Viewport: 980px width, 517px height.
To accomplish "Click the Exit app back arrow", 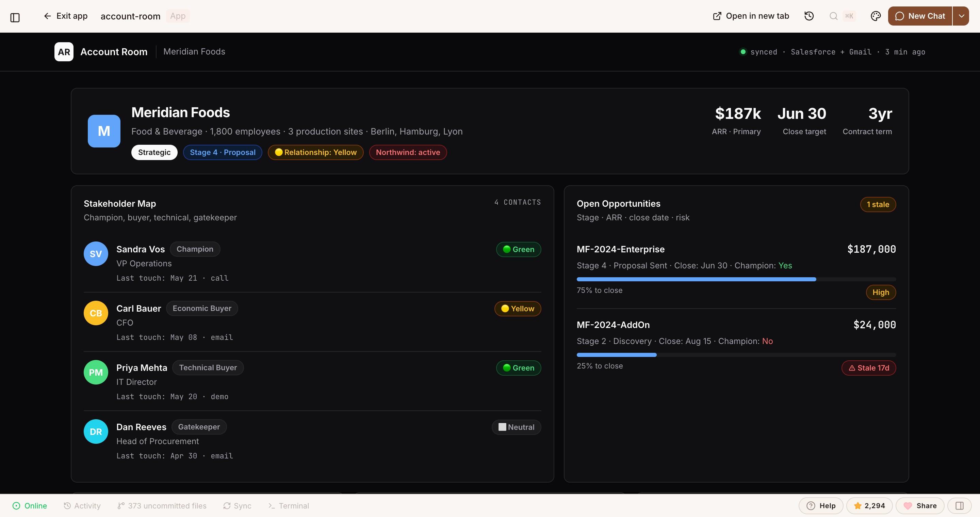I will pos(47,16).
